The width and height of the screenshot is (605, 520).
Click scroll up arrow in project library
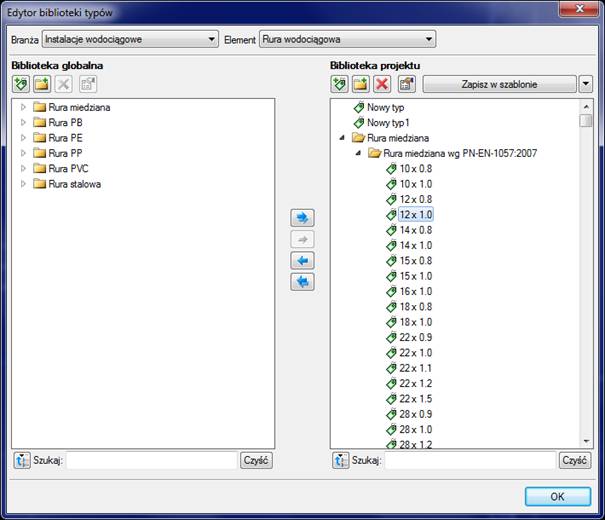click(586, 106)
